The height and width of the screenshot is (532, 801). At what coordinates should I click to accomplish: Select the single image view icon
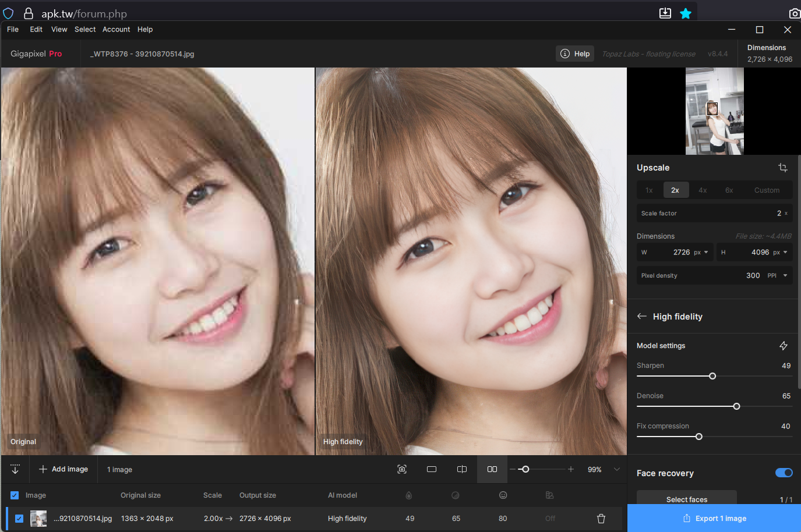(x=432, y=469)
